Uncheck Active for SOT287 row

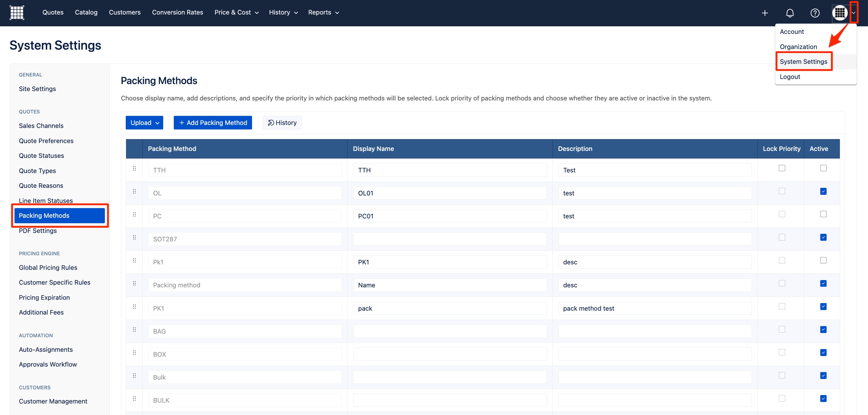point(823,237)
